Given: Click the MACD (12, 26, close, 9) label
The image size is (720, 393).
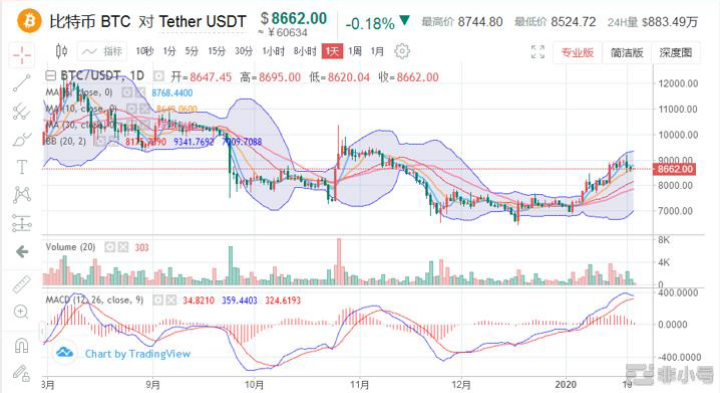Looking at the screenshot, I should pos(94,300).
